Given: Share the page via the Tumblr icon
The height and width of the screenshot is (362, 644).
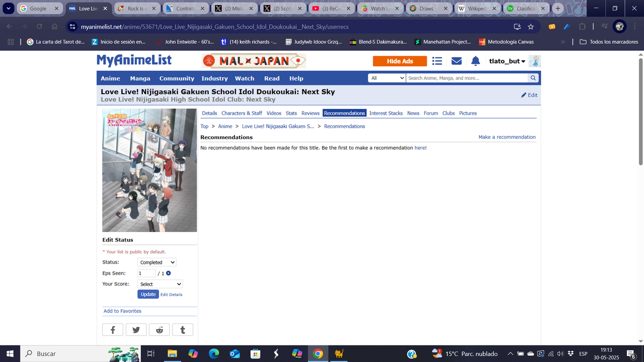Looking at the screenshot, I should coord(183,329).
